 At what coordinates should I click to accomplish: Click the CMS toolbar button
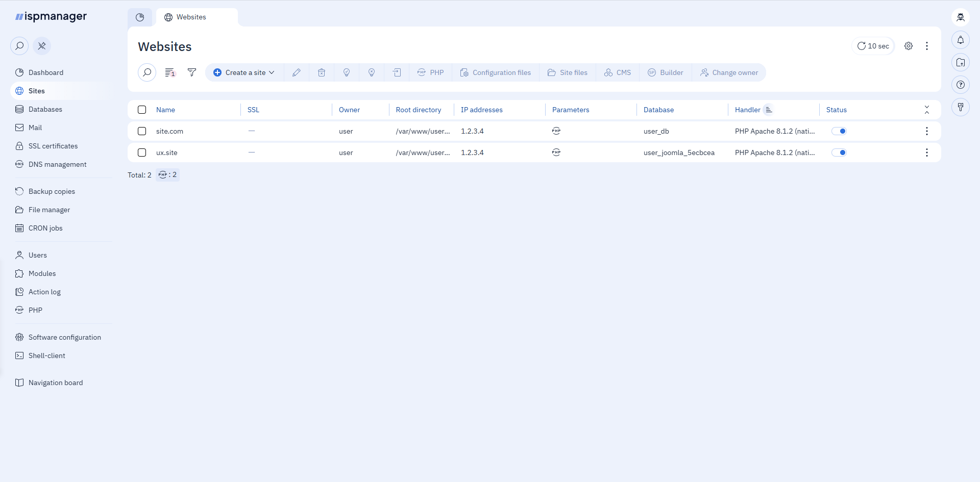(618, 72)
